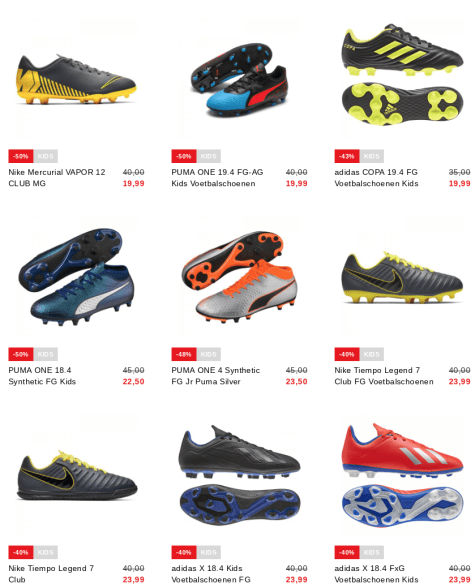
Task: View the silver-orange PUMA ONE 4 shoe image
Action: point(239,277)
